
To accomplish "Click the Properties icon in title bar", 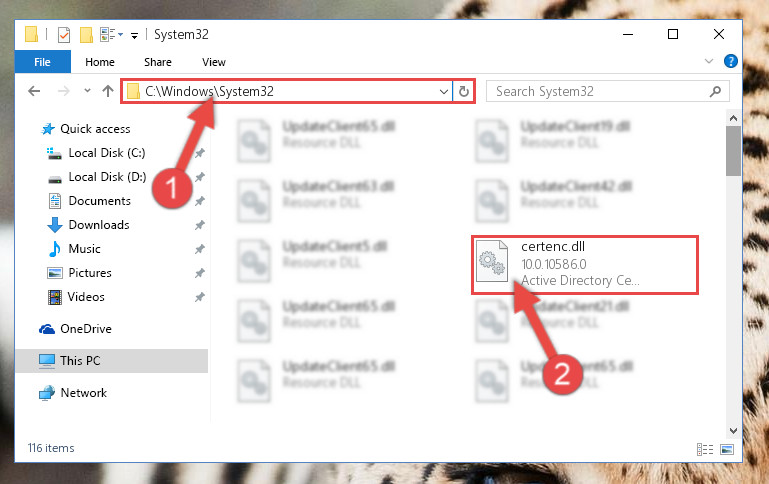I will [x=64, y=35].
